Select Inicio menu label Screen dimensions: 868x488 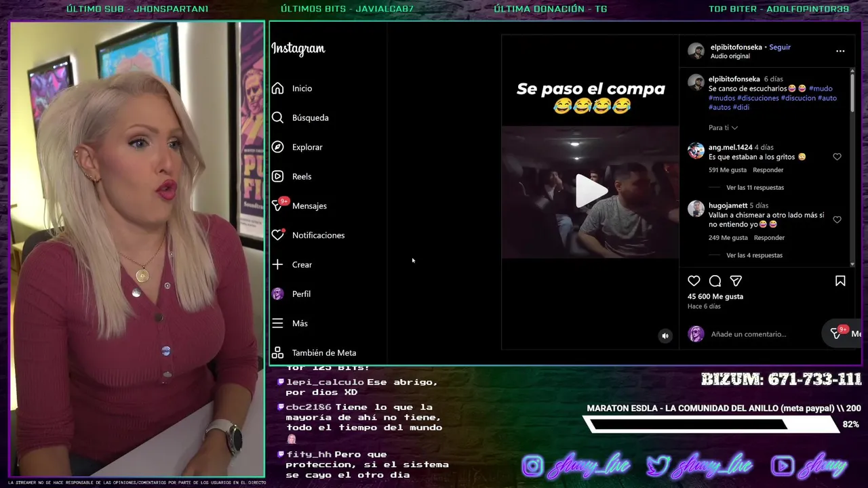pos(302,88)
